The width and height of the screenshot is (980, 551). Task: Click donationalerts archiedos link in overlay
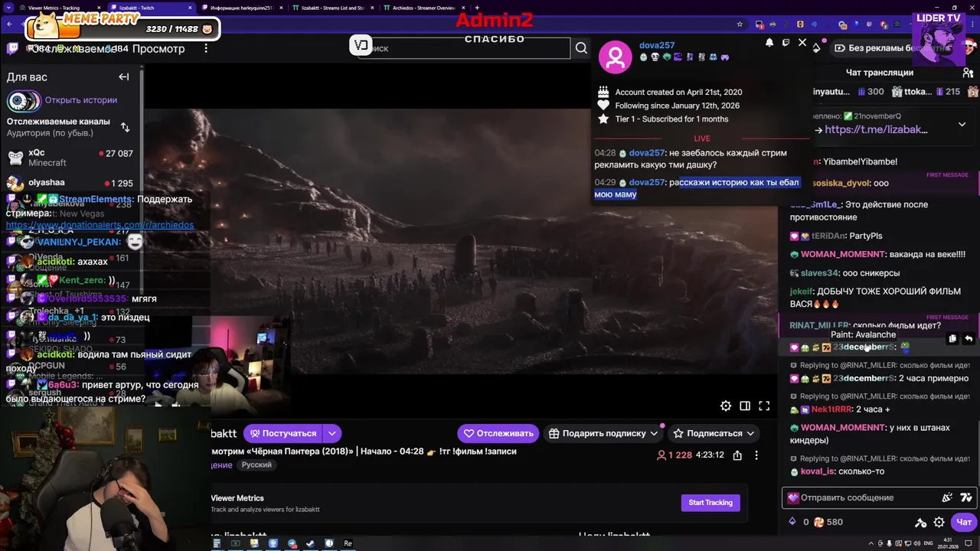[x=100, y=225]
